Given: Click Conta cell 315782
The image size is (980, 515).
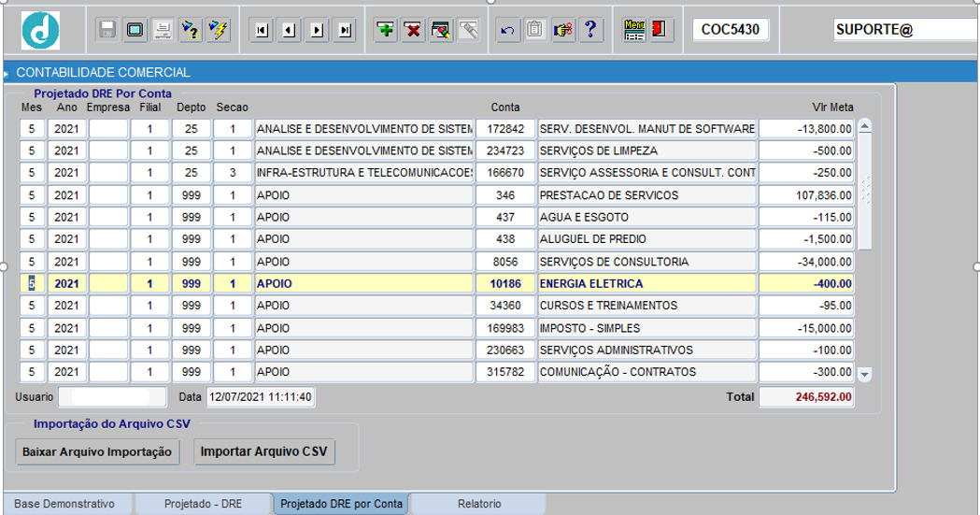Looking at the screenshot, I should pos(505,372).
